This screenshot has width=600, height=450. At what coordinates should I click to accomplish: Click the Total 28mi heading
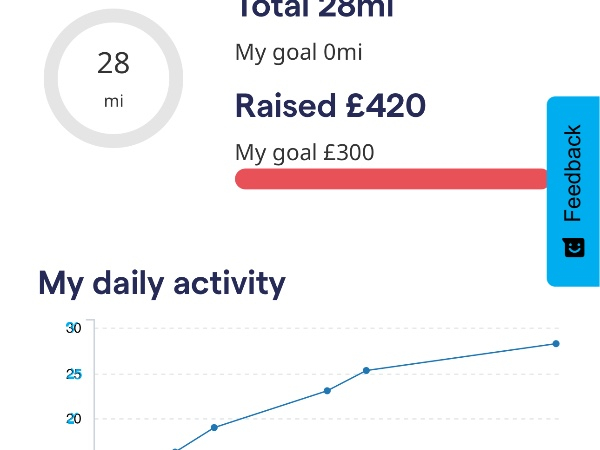pos(314,10)
